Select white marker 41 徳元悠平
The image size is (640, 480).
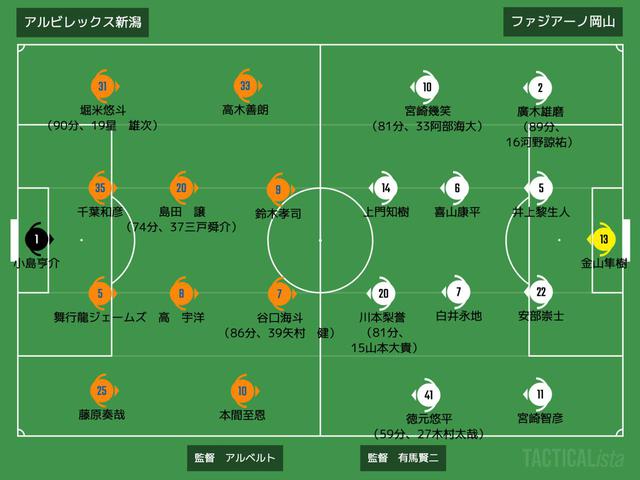pos(427,395)
